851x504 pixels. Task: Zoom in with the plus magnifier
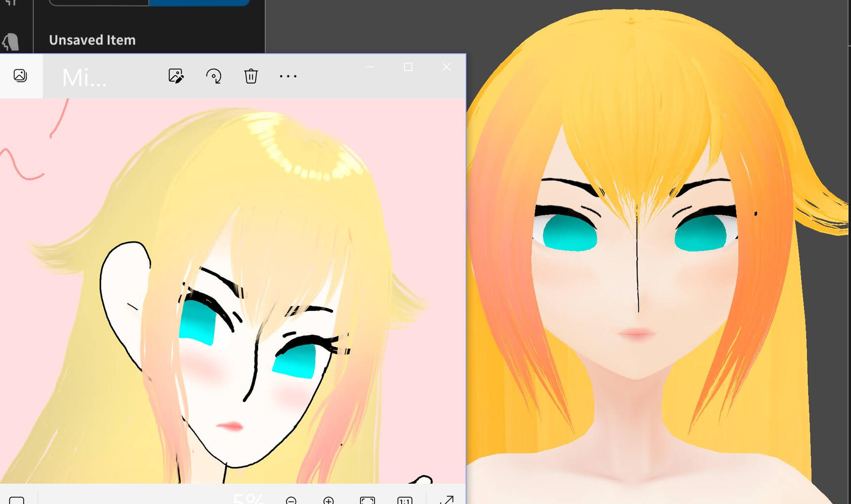click(328, 500)
